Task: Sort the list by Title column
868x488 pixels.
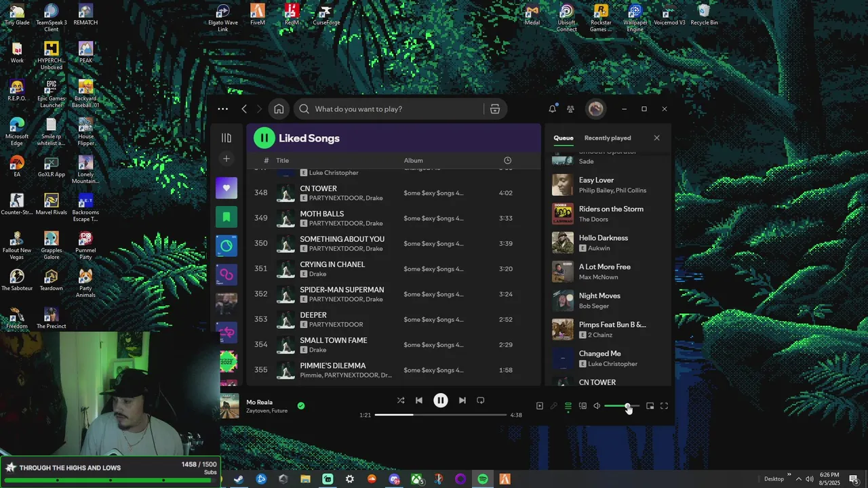Action: click(282, 161)
